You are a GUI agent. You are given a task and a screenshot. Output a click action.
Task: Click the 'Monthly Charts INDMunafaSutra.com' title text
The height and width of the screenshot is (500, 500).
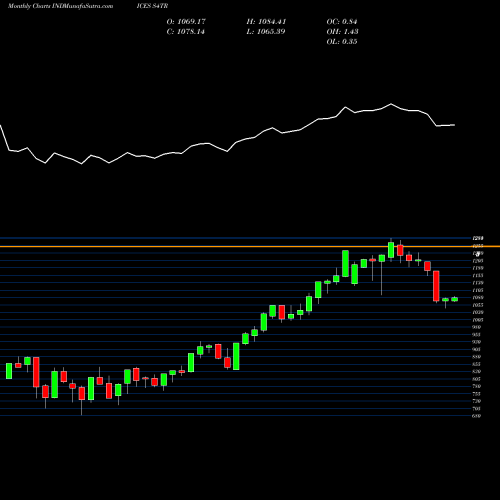coord(60,6)
